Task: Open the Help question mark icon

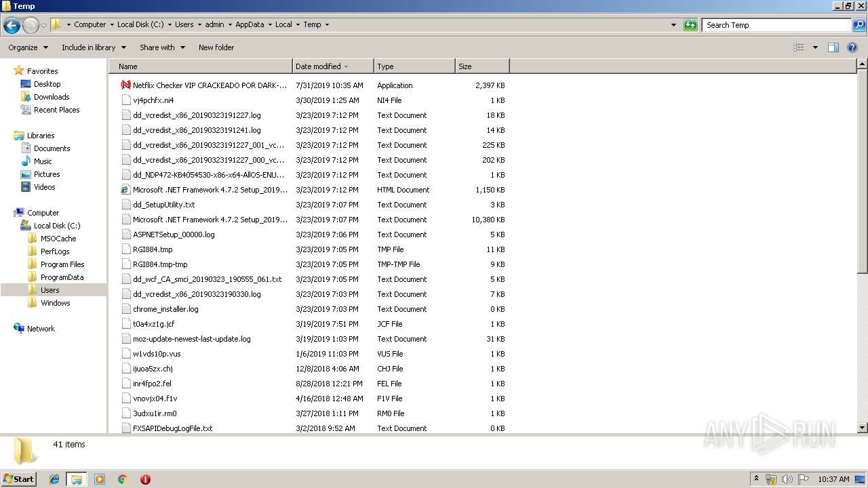Action: tap(852, 47)
